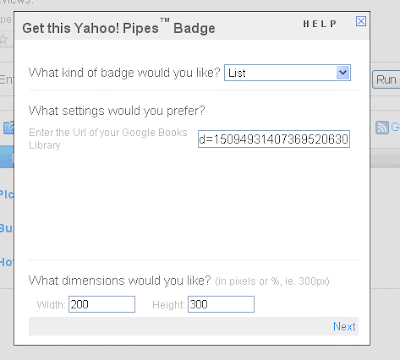Click the RSS feed icon behind the dialog
The image size is (400, 360).
tap(382, 127)
